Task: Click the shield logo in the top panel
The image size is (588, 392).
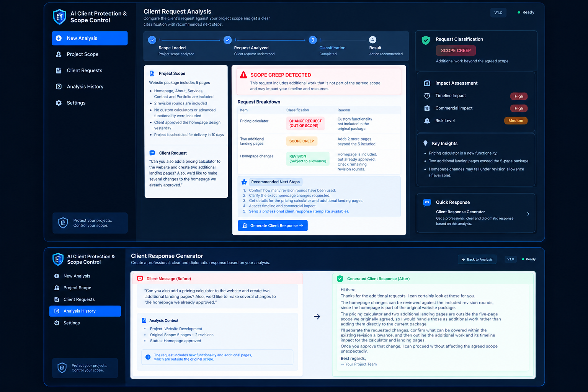Action: 59,17
